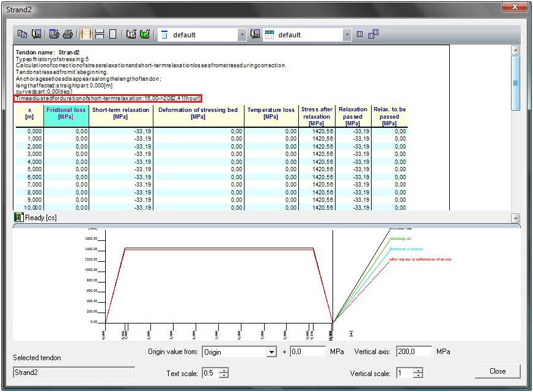Click the After loss due to deformation legend
The height and width of the screenshot is (392, 533).
pyautogui.click(x=420, y=259)
